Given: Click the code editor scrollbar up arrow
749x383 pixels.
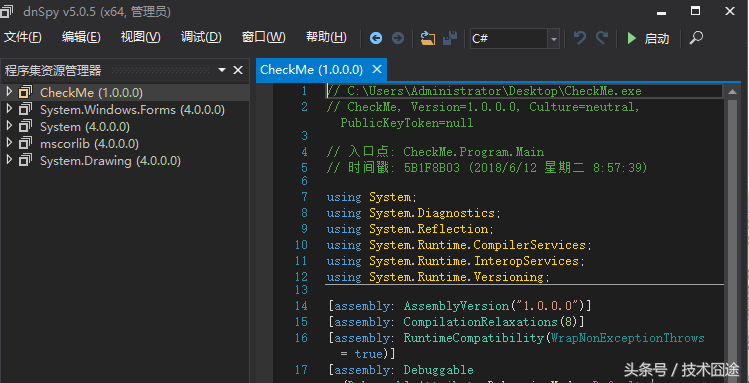Looking at the screenshot, I should (x=732, y=92).
